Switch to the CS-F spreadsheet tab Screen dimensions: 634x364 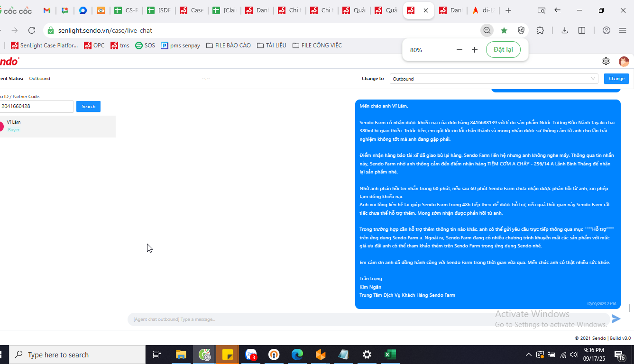[x=126, y=10]
